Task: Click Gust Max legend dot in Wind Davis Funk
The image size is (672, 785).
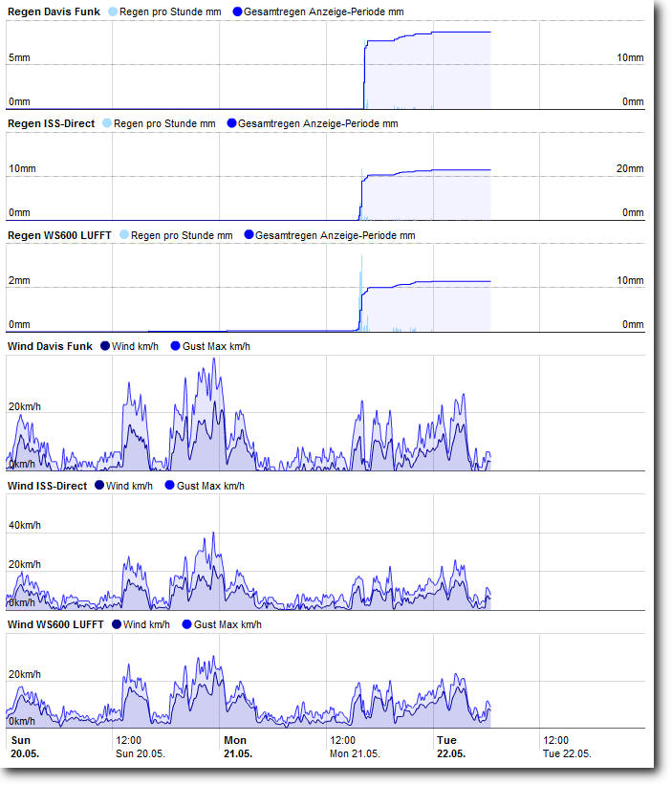Action: pyautogui.click(x=176, y=346)
